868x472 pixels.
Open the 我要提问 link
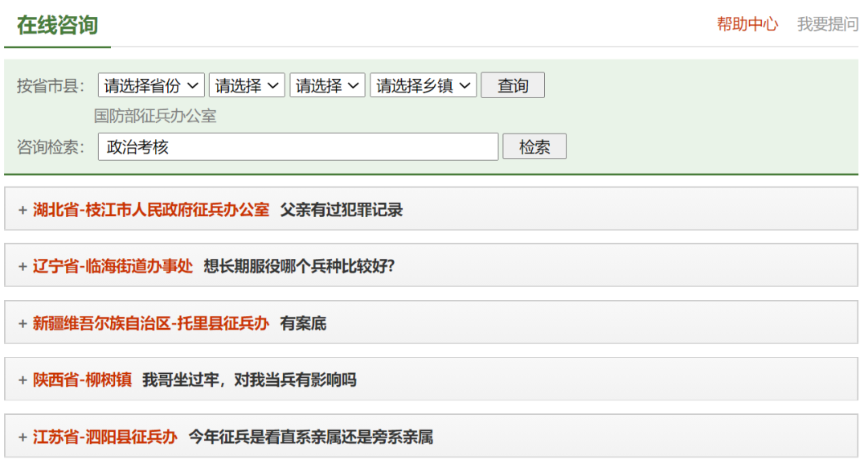[x=827, y=24]
